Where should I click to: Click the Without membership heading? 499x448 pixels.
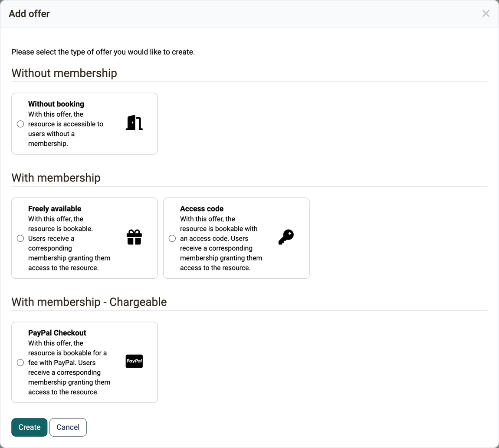(64, 73)
